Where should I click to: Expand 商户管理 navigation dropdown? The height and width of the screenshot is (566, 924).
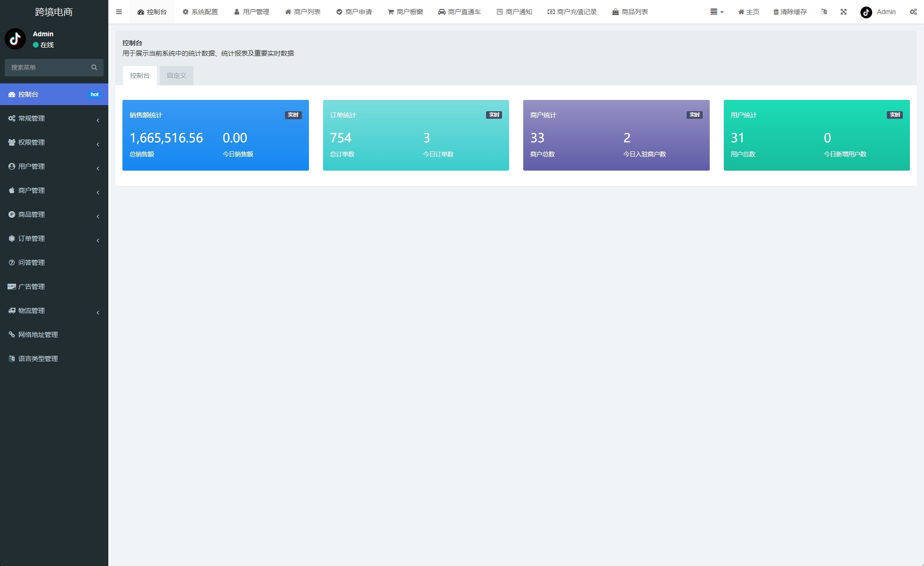pyautogui.click(x=54, y=190)
